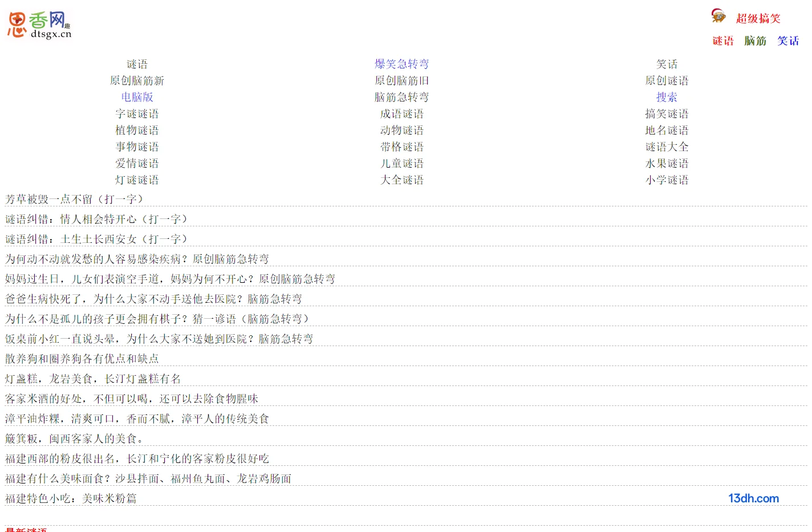Open article 福建西部的粉皮很出名

click(x=137, y=459)
